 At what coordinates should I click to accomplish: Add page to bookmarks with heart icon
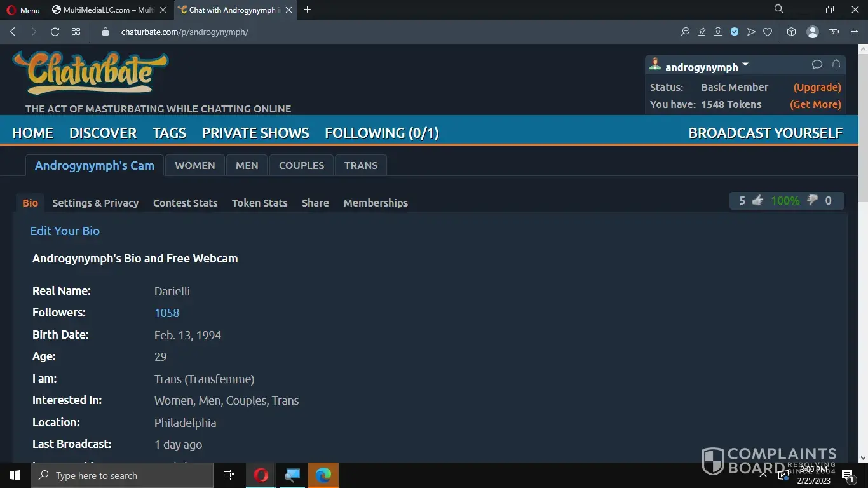[768, 32]
